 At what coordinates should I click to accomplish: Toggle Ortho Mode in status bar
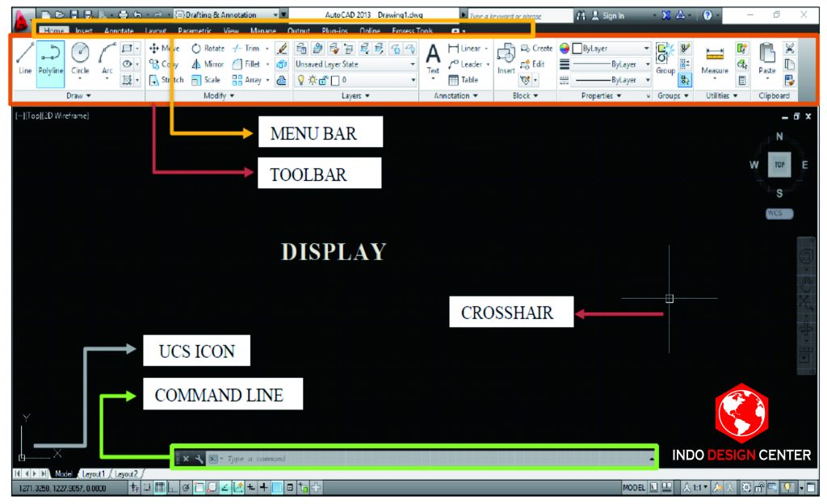173,488
